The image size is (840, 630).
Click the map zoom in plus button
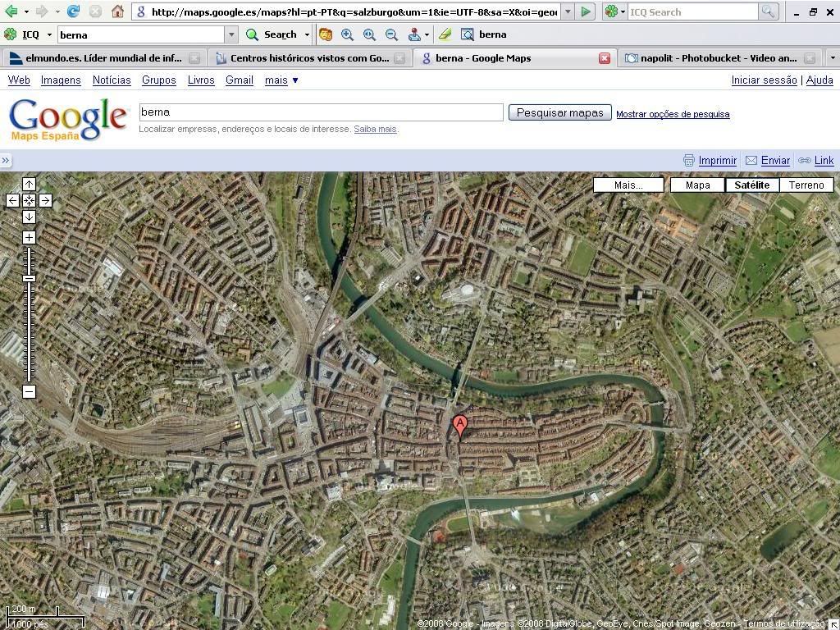click(29, 237)
